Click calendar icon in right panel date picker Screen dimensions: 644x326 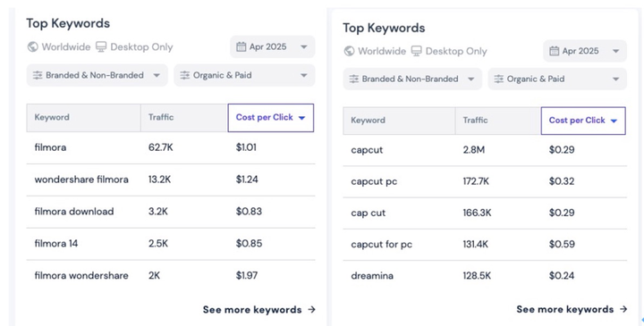pyautogui.click(x=554, y=51)
